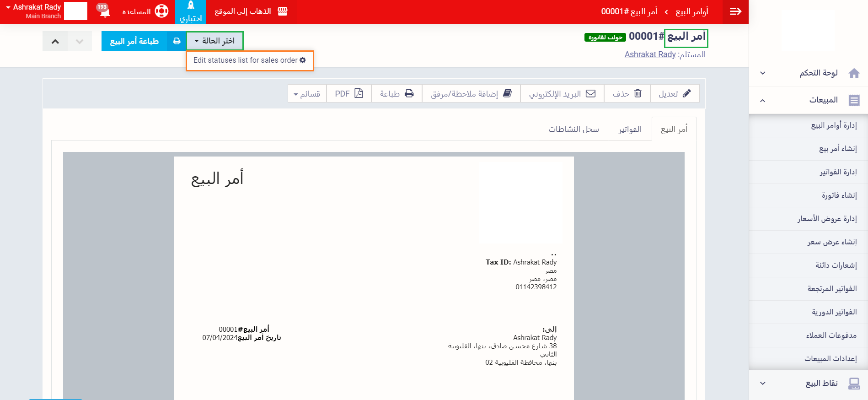Viewport: 868px width, 400px height.
Task: Click Edit statuses list for sales order
Action: coord(249,60)
